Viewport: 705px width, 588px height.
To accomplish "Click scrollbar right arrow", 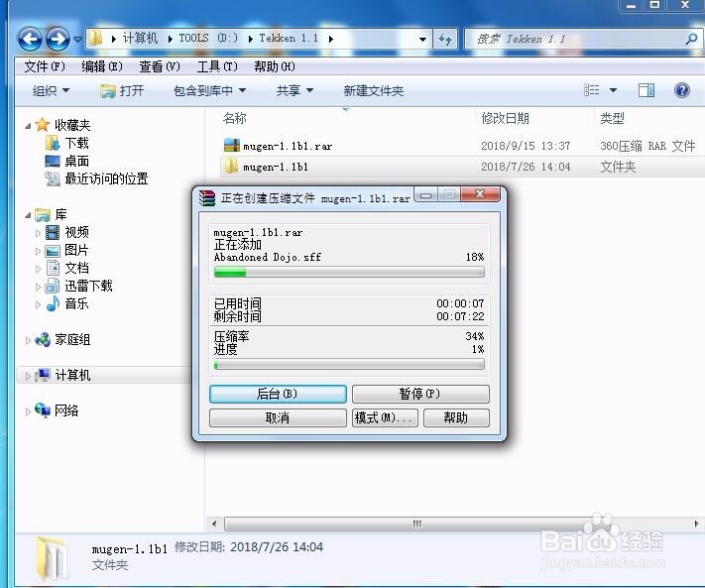I will pyautogui.click(x=696, y=524).
